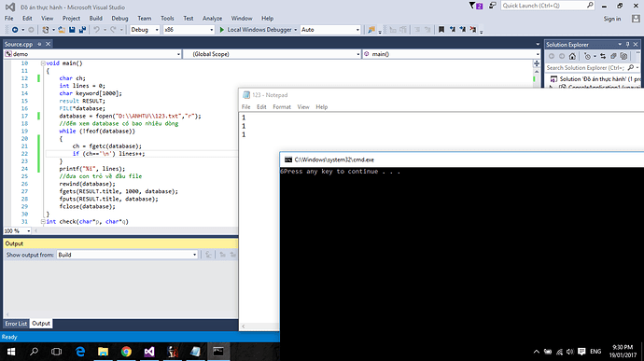Click Show All Files icon in Solution Explorer
Screen dimensions: 644x361
click(623, 56)
